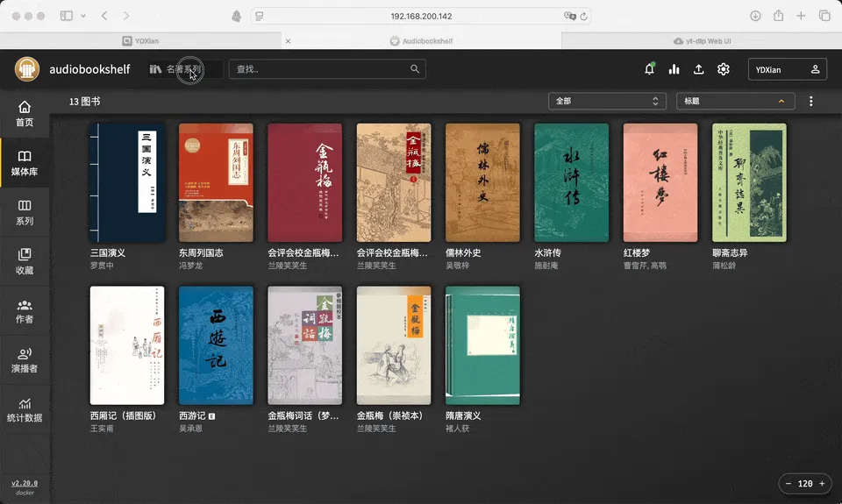Switch to the YDXian browser tab
Viewport: 842px width, 504px height.
[140, 41]
